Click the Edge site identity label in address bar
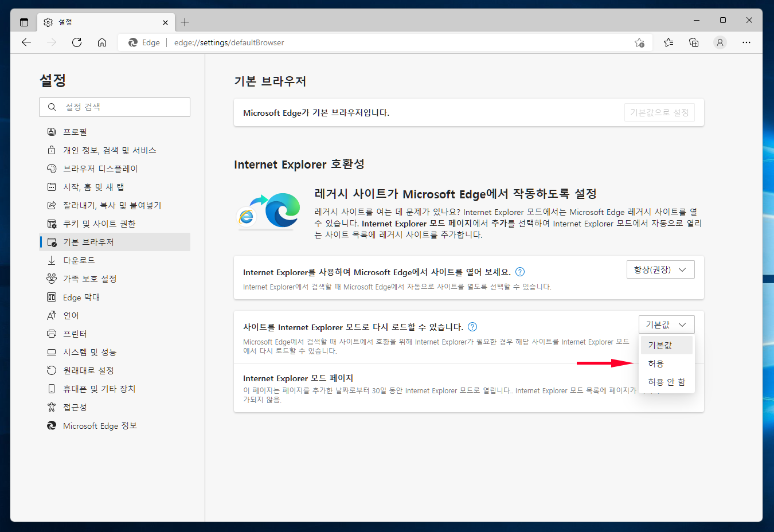The image size is (774, 532). [144, 42]
